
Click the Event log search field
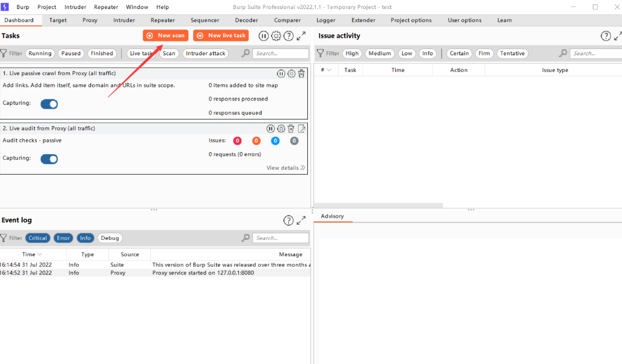pos(280,238)
